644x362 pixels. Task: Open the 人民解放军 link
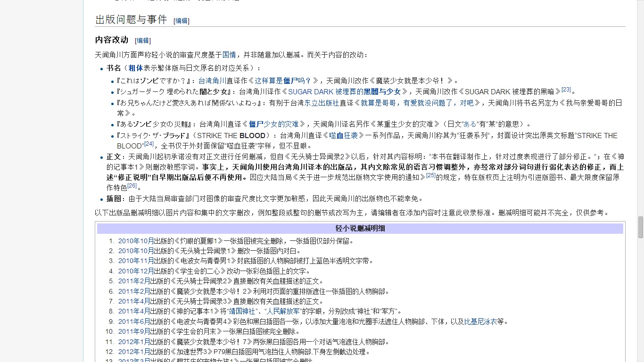tap(284, 312)
